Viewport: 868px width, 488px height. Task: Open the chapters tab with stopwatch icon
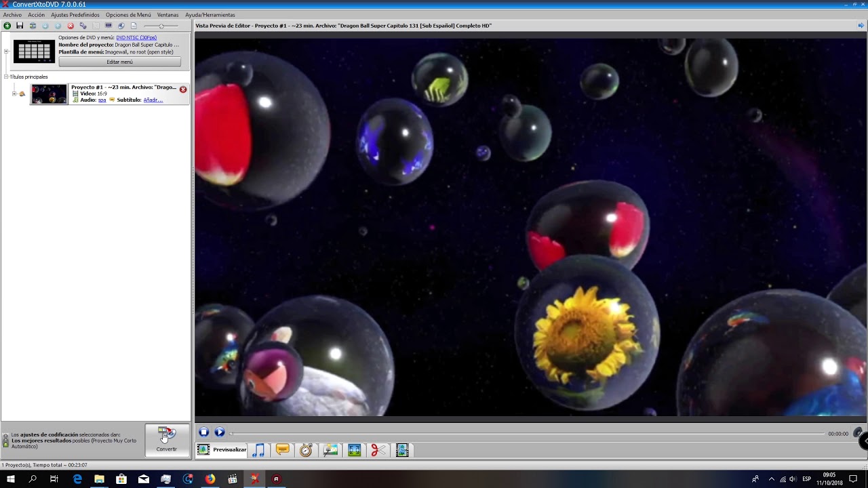point(306,450)
